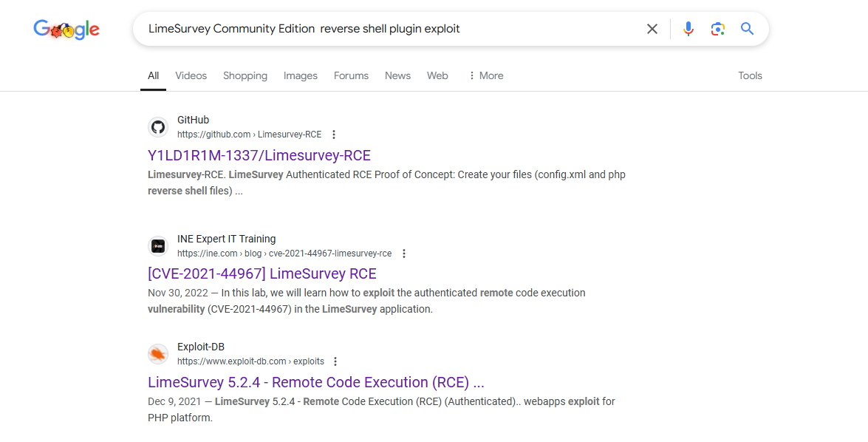The height and width of the screenshot is (442, 868).
Task: Click the INE Expert IT Training favicon
Action: (158, 246)
